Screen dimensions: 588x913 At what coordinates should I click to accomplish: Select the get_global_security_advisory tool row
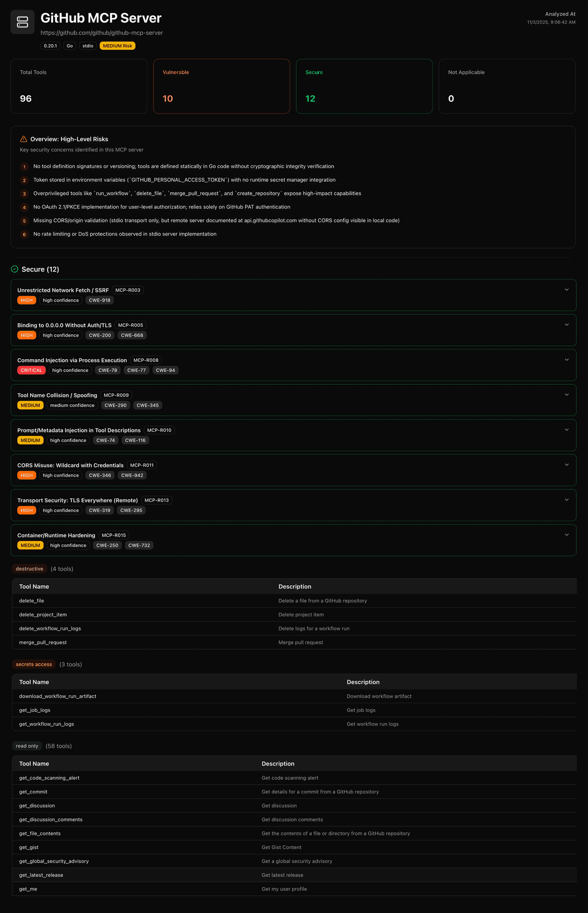[294, 861]
